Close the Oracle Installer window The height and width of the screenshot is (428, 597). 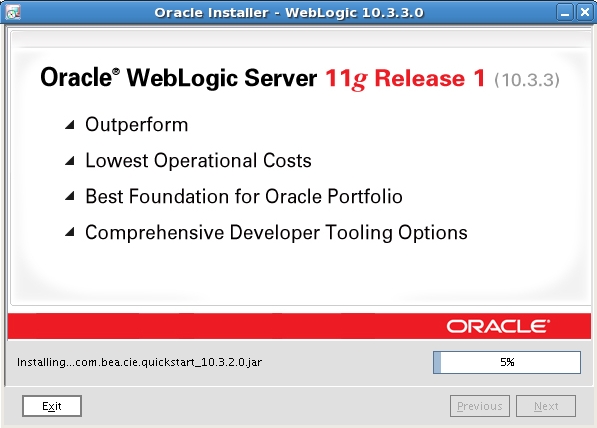(584, 12)
